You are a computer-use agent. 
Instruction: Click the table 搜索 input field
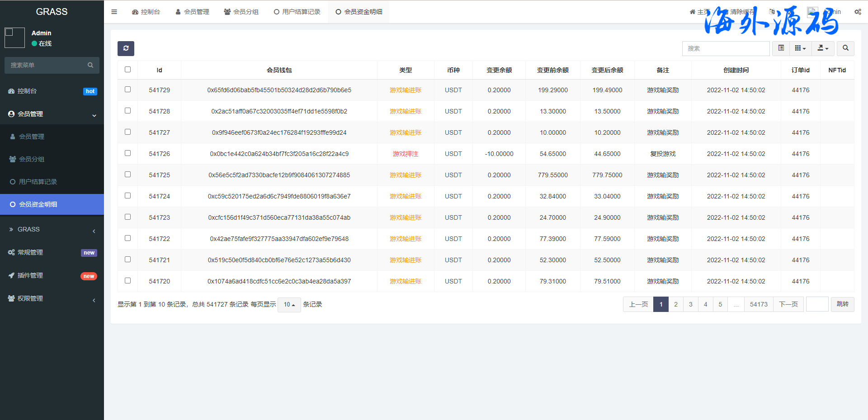coord(726,48)
